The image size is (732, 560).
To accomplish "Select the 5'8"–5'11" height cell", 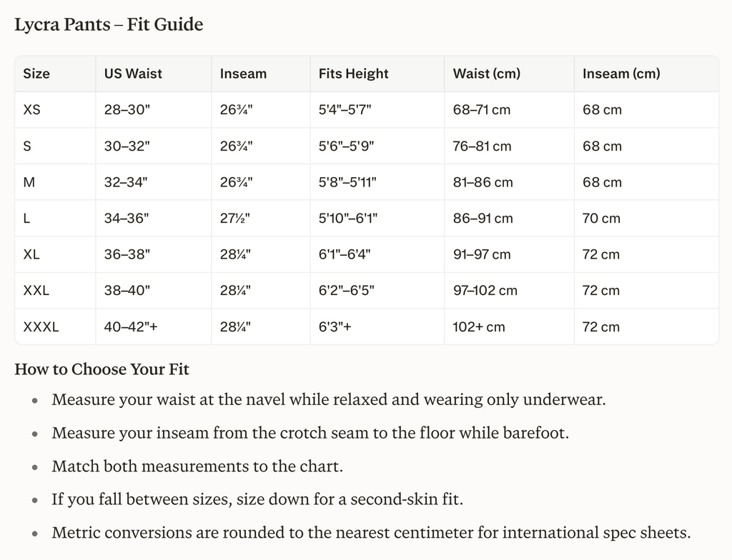I will (x=347, y=182).
